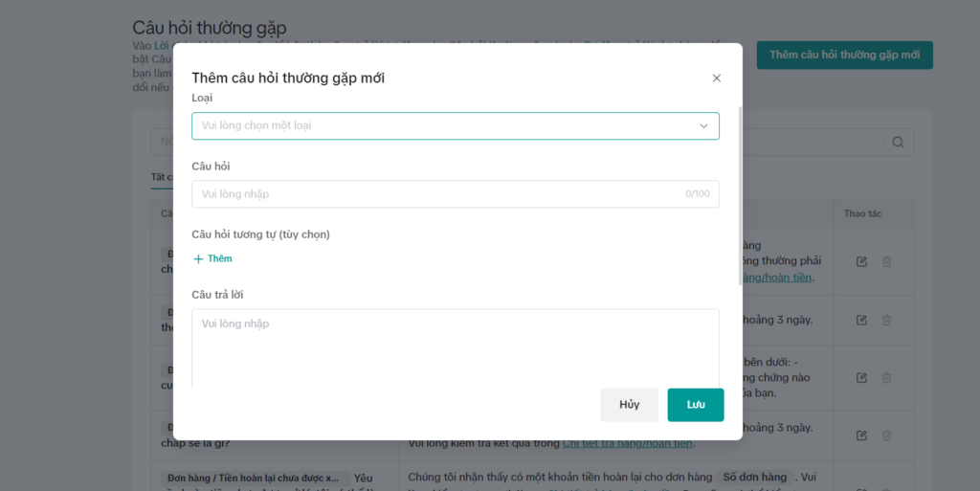Click the magnifier search icon
Screen dimensions: 980x491
[x=898, y=143]
